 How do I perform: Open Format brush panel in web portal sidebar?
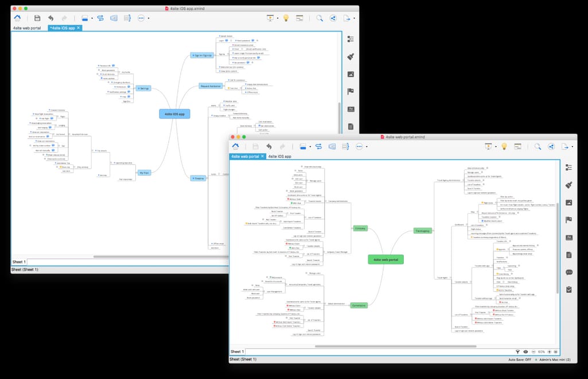click(569, 185)
